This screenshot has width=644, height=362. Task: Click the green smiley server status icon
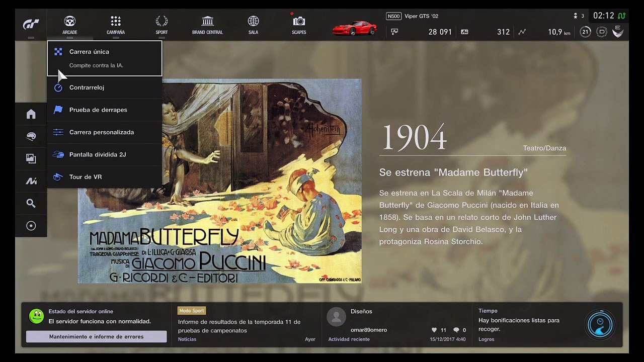pyautogui.click(x=36, y=316)
